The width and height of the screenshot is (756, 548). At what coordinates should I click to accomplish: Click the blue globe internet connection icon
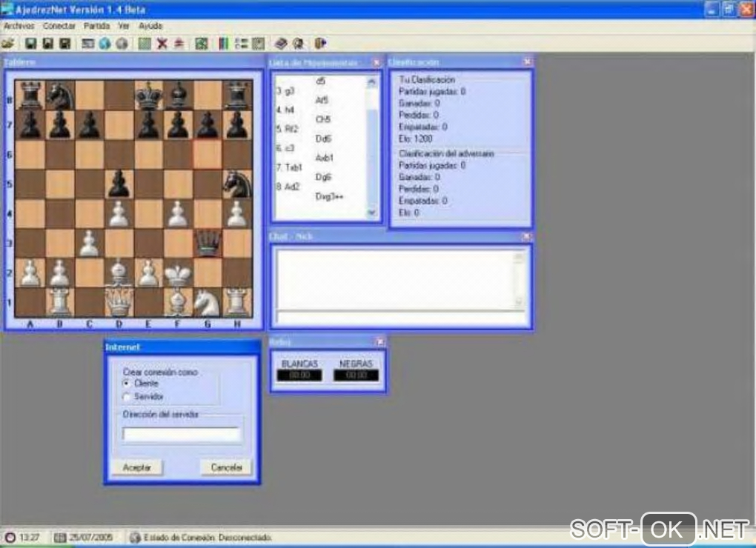105,44
